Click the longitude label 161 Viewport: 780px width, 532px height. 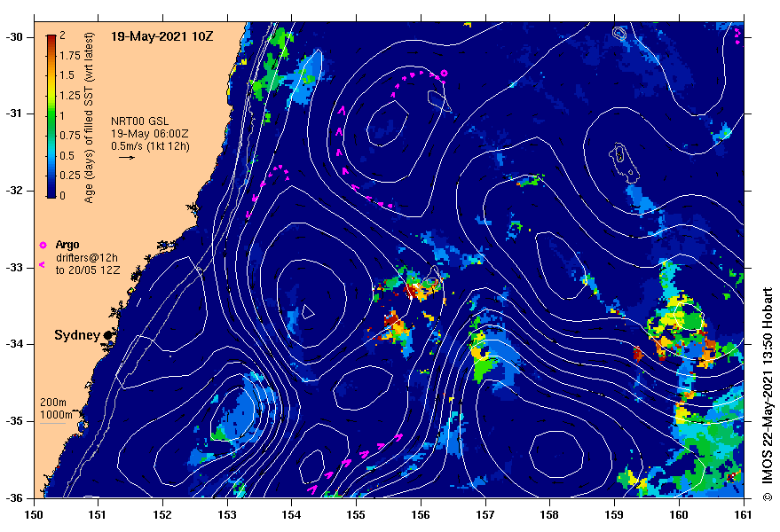coord(744,514)
